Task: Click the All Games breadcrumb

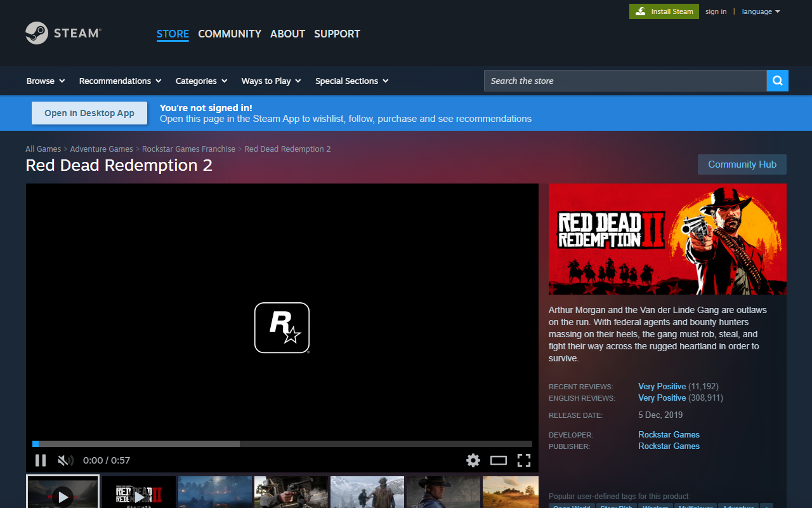Action: point(43,149)
